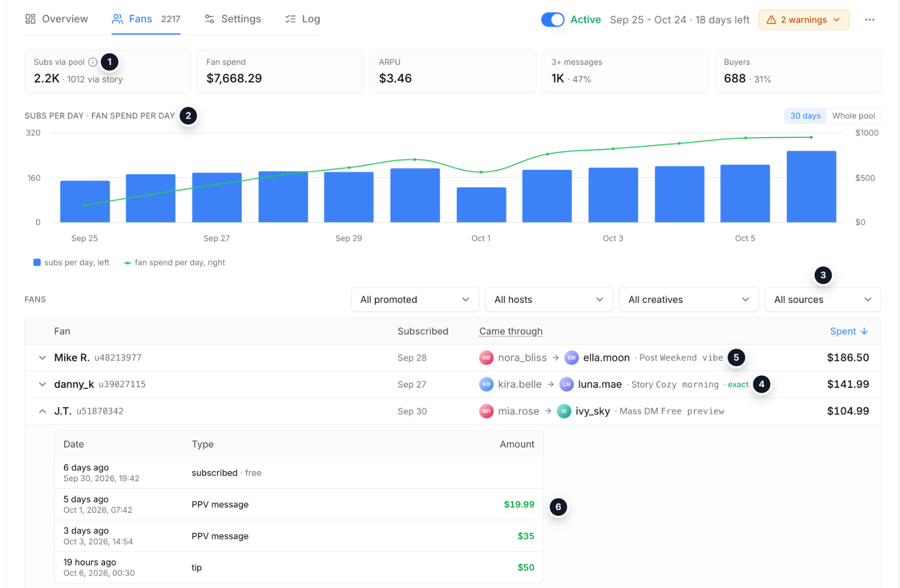This screenshot has height=588, width=900.
Task: Click the Subs via pool info icon
Action: pos(92,62)
